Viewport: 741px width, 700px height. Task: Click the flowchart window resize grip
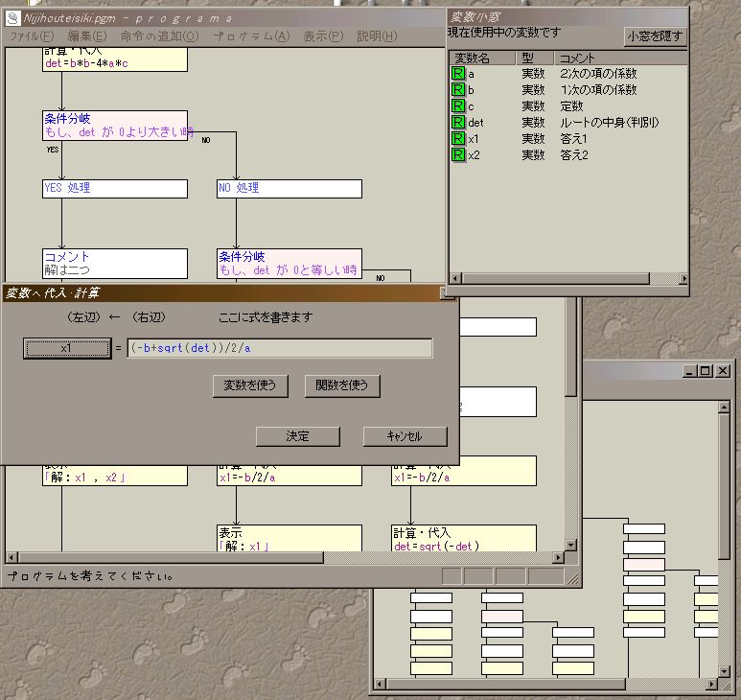pos(572,577)
